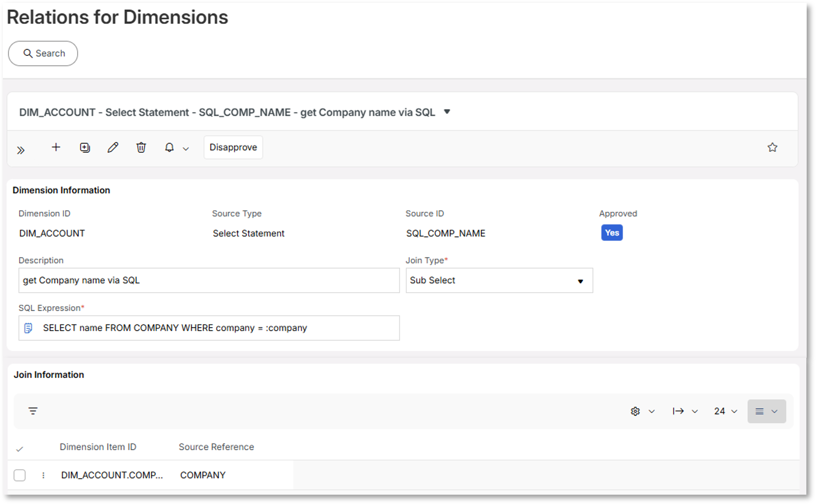Edit the record with pencil icon
This screenshot has width=816, height=504.
tap(113, 147)
